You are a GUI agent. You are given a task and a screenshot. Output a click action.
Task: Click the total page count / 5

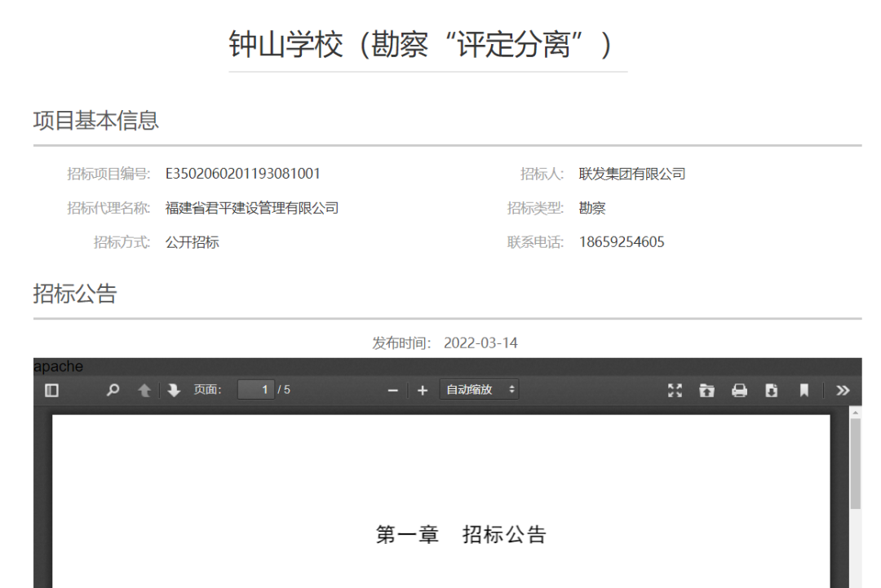(284, 390)
